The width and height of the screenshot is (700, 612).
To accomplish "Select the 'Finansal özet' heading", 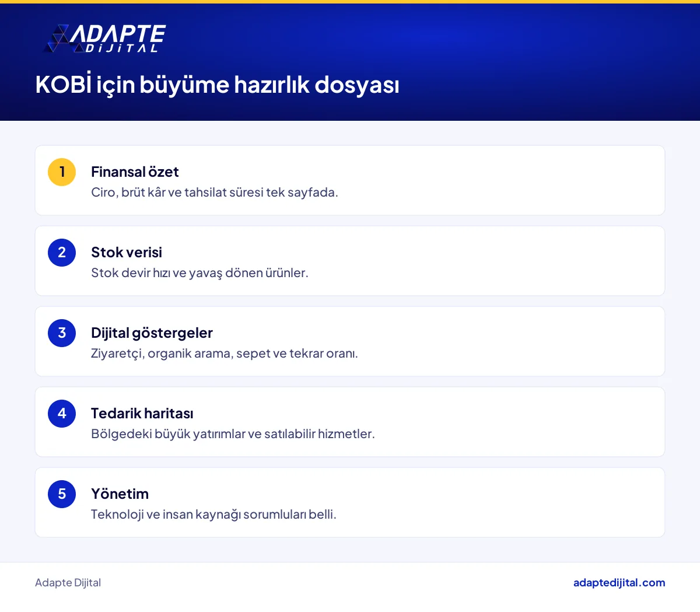I will pos(135,172).
